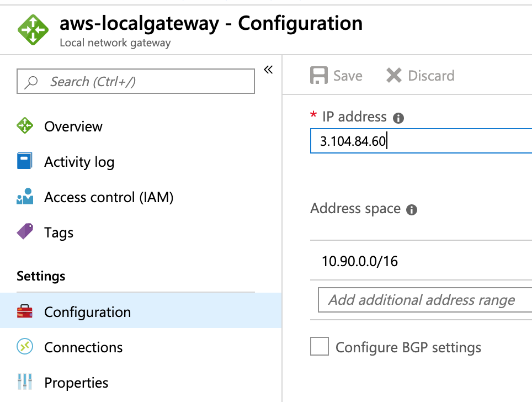Click the green Overview icon
Screen dimensions: 532x402
[25, 126]
